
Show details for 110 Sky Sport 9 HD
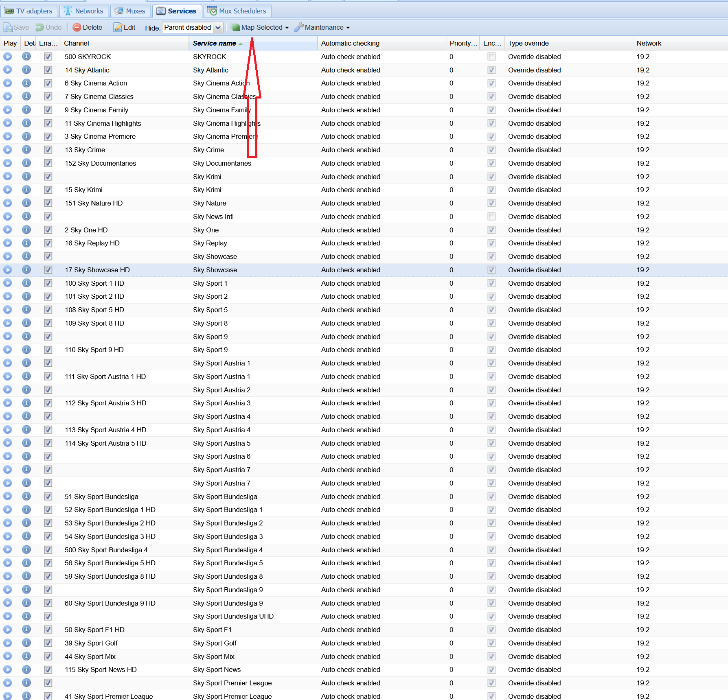[26, 350]
